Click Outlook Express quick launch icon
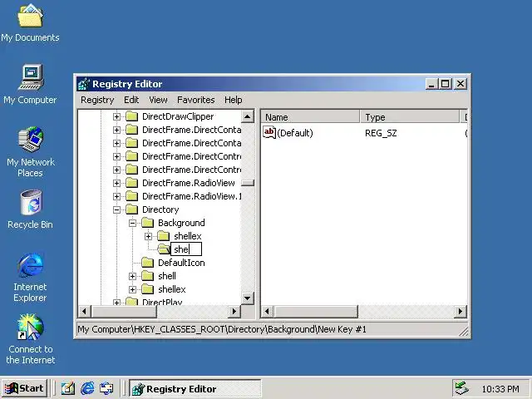The image size is (532, 399). coord(106,388)
